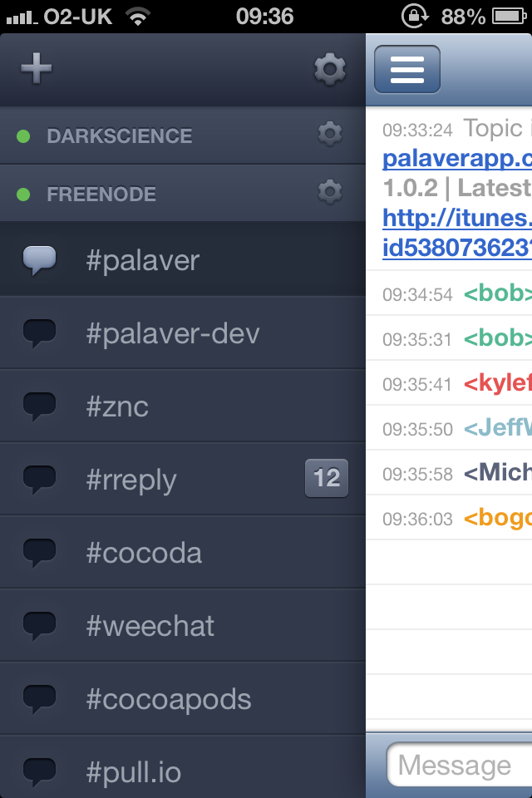Open FREENODE network settings gear
Viewport: 532px width, 798px height.
(x=330, y=192)
